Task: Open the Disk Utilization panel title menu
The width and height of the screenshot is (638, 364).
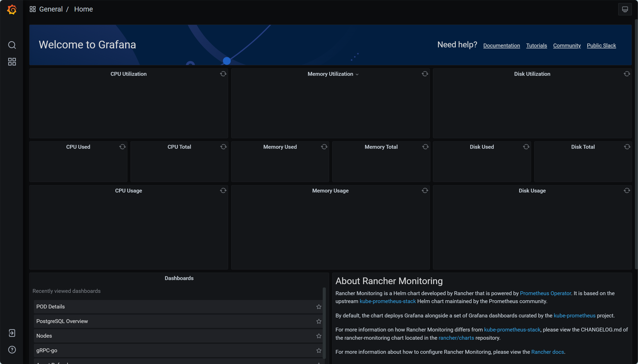Action: coord(532,74)
